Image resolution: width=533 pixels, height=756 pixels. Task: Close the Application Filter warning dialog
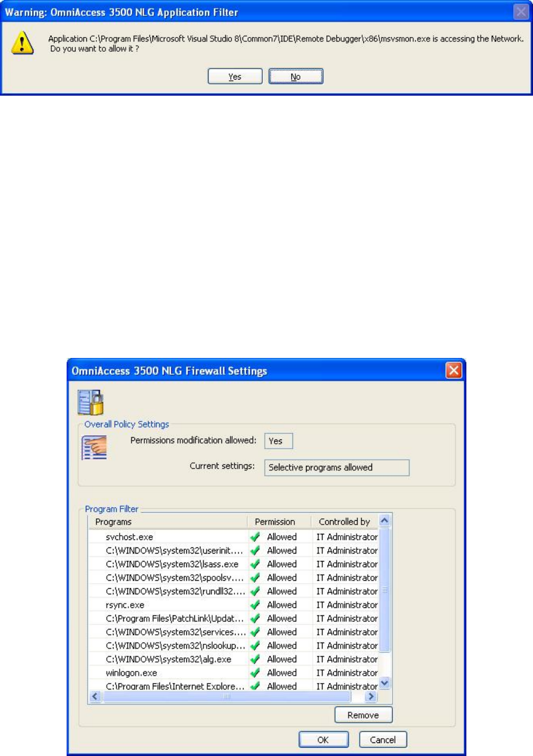click(x=521, y=12)
